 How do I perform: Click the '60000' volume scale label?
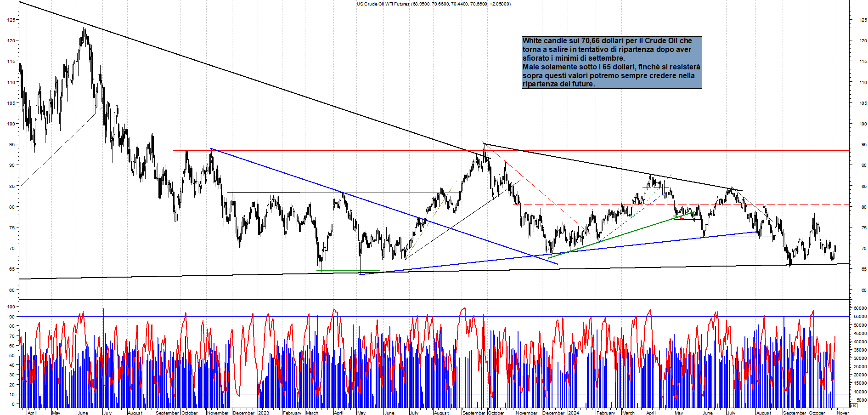tap(860, 308)
